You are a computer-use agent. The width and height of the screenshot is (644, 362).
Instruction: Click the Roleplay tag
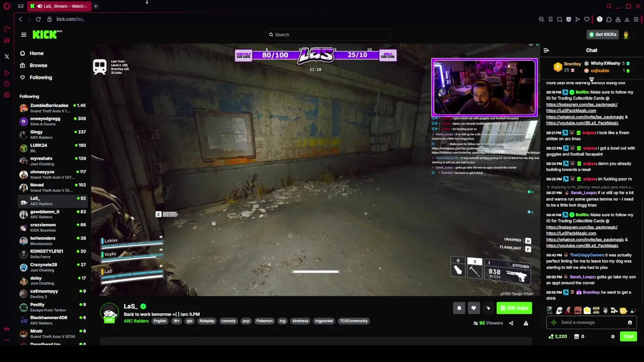(x=207, y=321)
